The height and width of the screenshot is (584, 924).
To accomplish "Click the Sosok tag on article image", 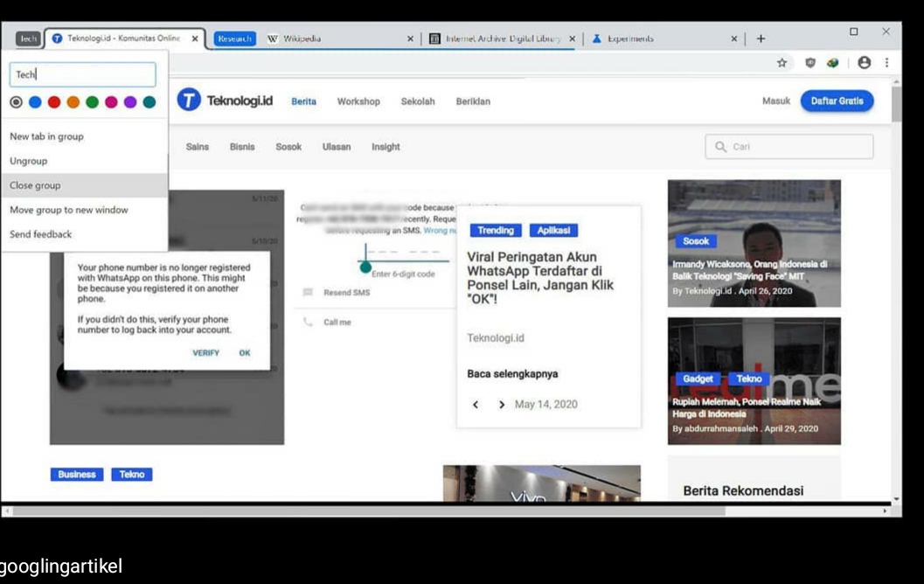I will 696,241.
